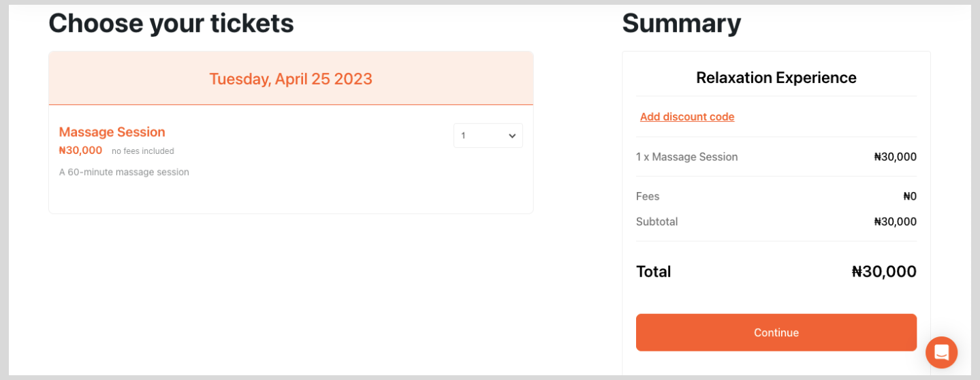Open the chat support bubble icon
This screenshot has height=380, width=980.
(x=941, y=352)
